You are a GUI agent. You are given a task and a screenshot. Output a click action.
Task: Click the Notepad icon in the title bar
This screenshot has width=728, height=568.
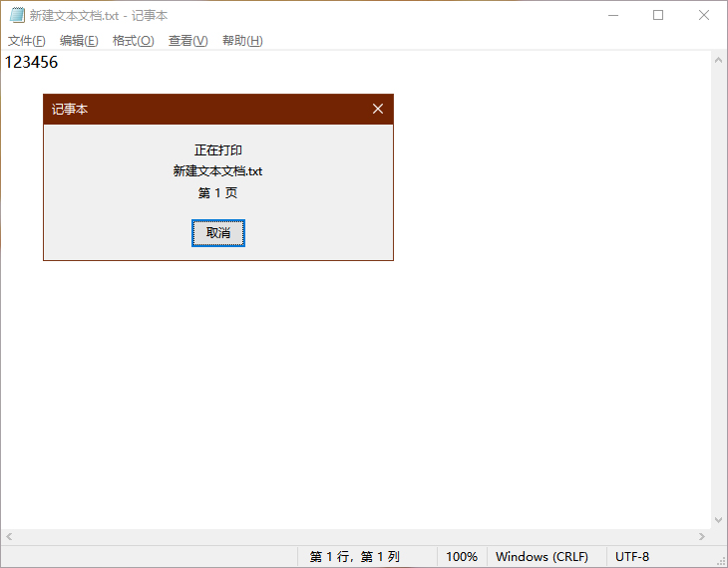click(x=17, y=15)
